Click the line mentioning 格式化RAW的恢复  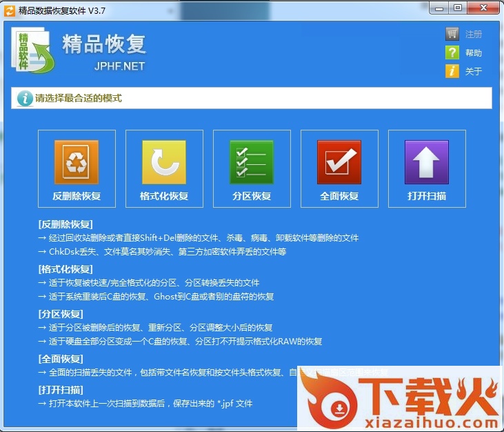[180, 341]
